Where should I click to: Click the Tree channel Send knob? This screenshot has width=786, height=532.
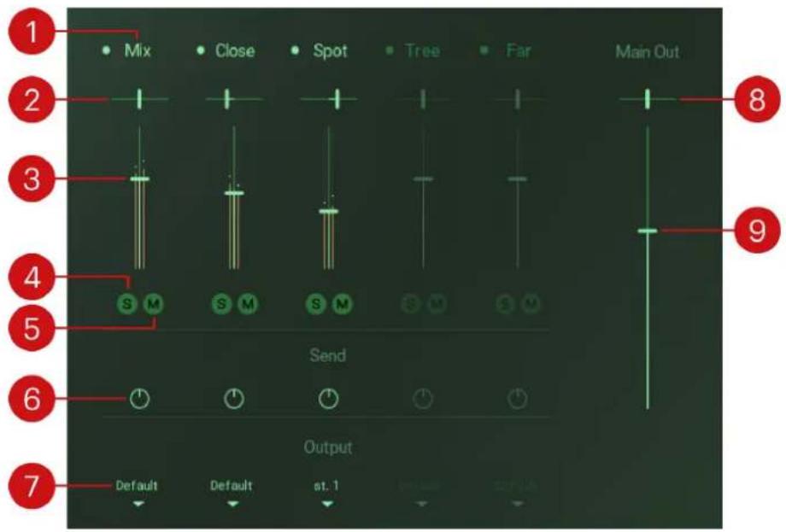pyautogui.click(x=423, y=399)
